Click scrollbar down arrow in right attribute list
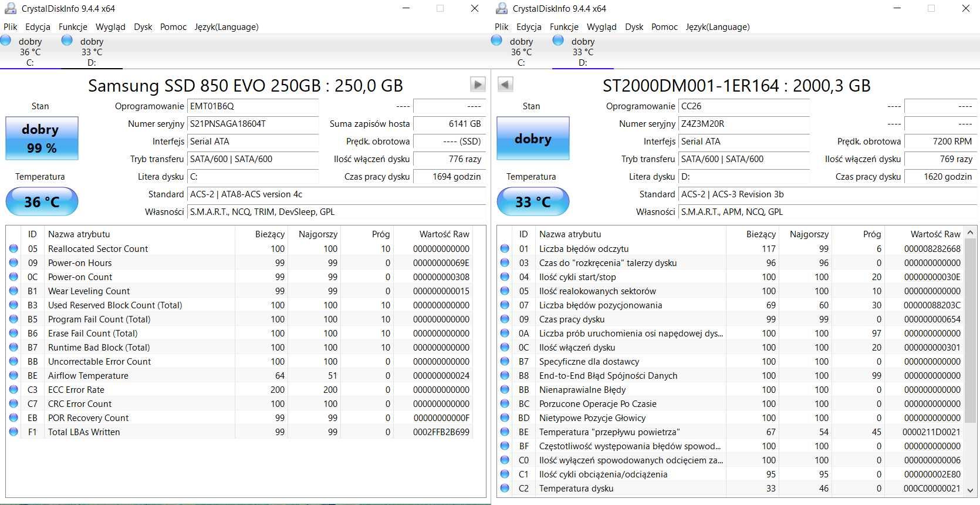This screenshot has width=980, height=505. (x=971, y=490)
